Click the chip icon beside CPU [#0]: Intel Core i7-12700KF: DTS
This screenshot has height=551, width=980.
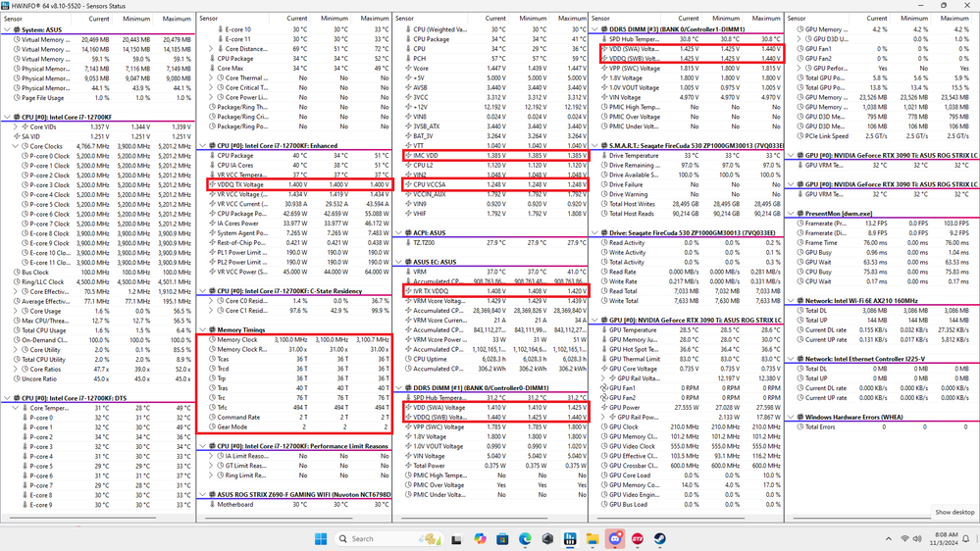point(17,398)
